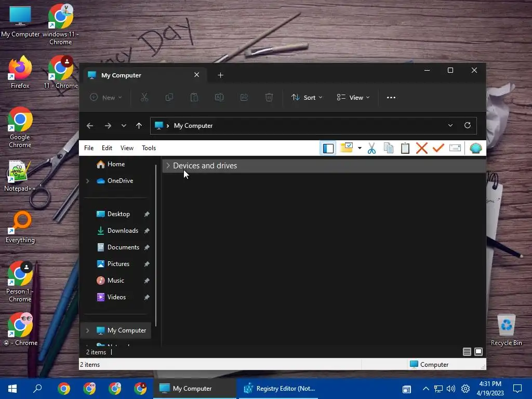Open Music in quick access
532x399 pixels.
[115, 281]
